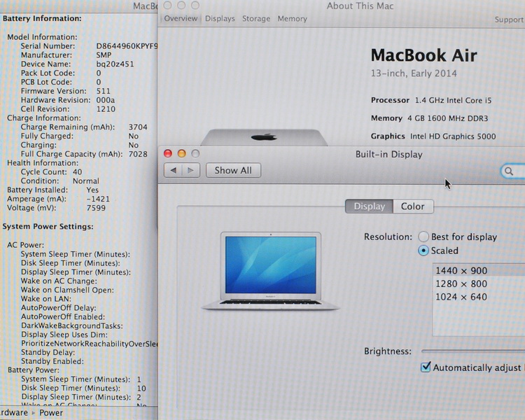Image resolution: width=525 pixels, height=420 pixels.
Task: Click the back arrow in Built-in Display toolbar
Action: click(x=173, y=171)
